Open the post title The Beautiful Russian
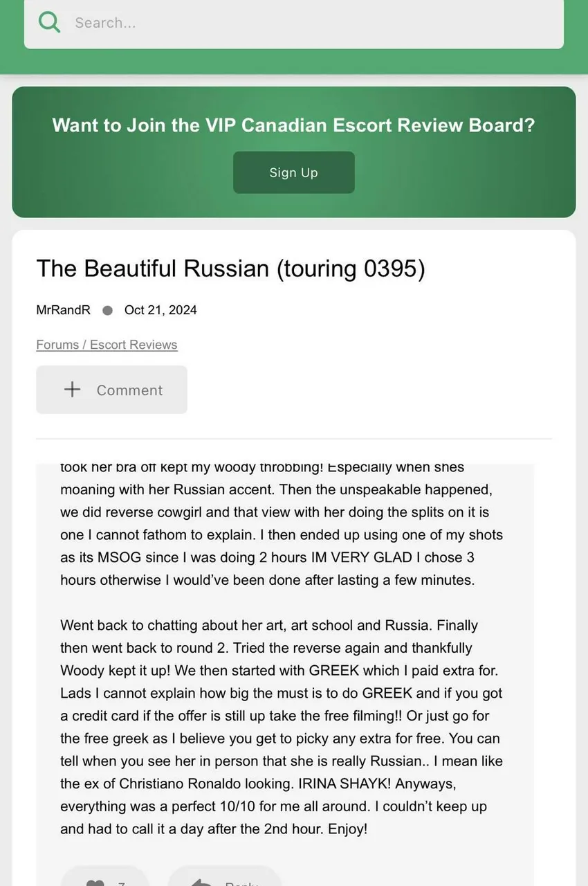This screenshot has height=886, width=588. (x=230, y=268)
